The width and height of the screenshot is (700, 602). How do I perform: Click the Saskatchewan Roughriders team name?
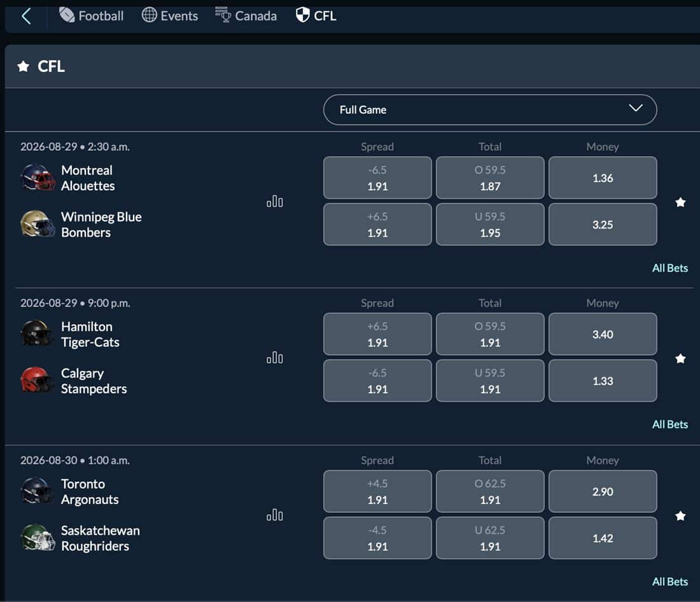coord(101,538)
